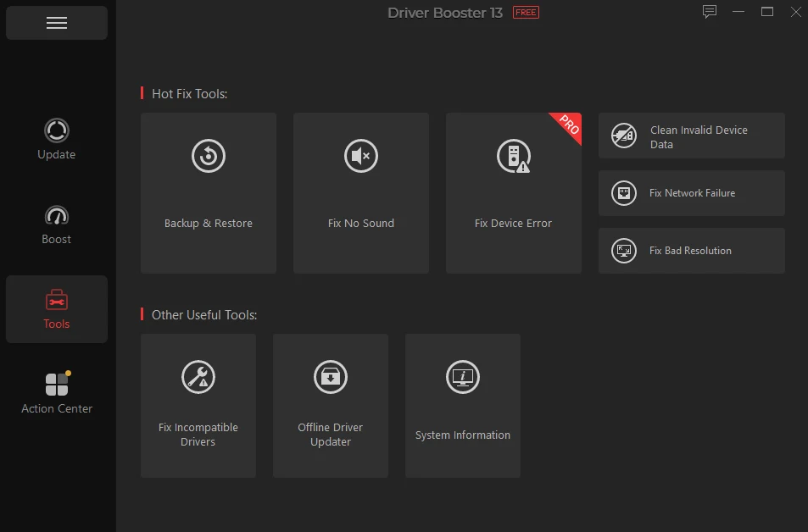Launch the Fix No Sound tool

pos(360,192)
